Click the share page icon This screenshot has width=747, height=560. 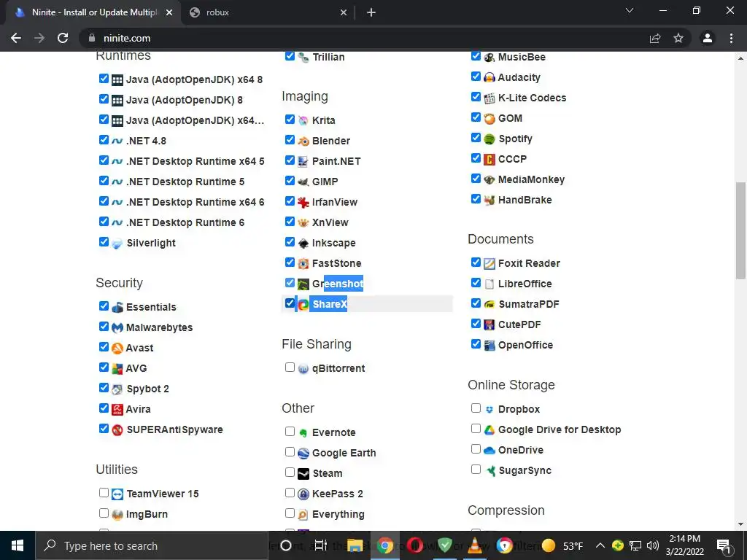pos(655,38)
